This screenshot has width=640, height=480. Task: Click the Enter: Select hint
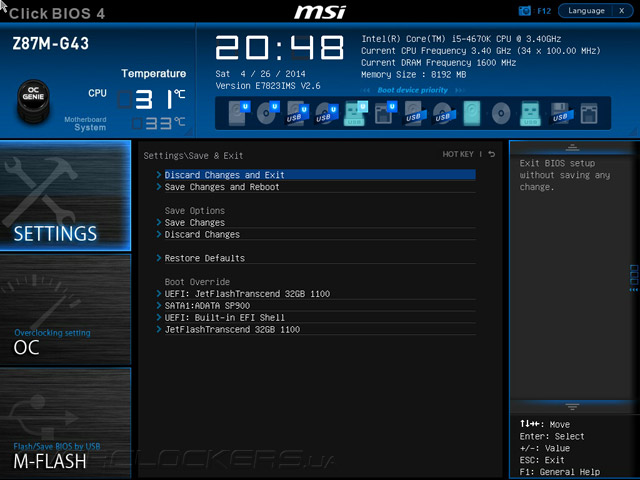pyautogui.click(x=552, y=436)
